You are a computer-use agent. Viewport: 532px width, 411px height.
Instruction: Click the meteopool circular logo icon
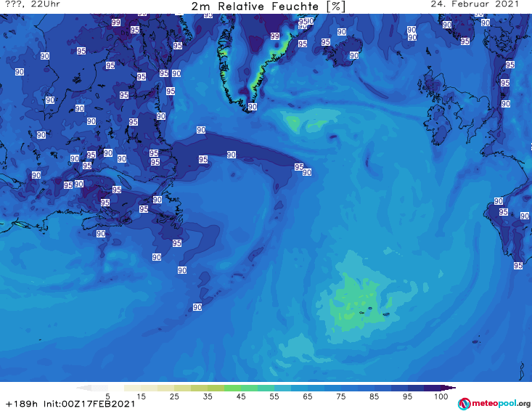point(464,404)
